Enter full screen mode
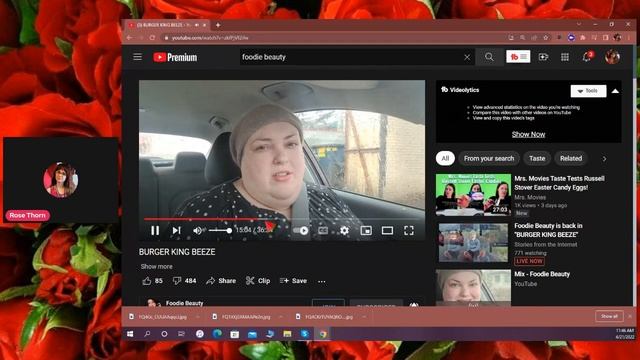Screen dimensions: 640x360 point(409,231)
